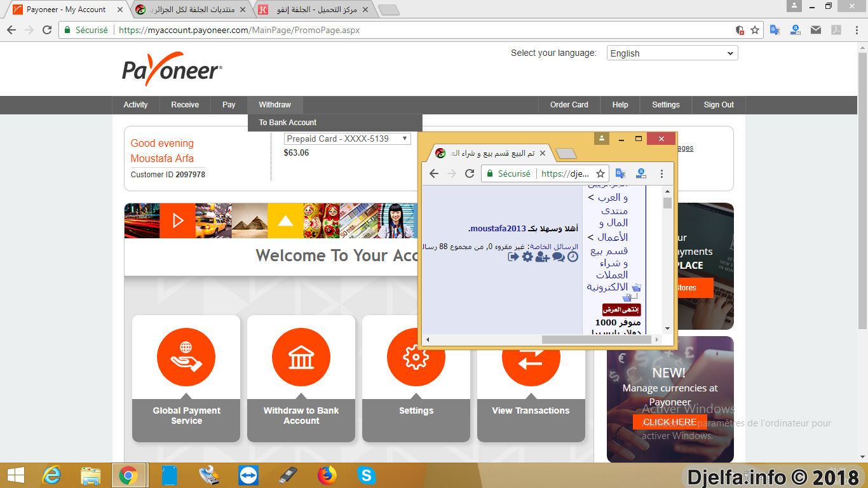
Task: Click play button image in banner strip
Action: pyautogui.click(x=178, y=220)
